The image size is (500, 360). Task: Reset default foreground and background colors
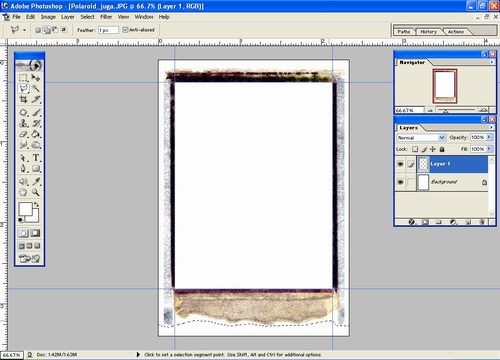tap(21, 220)
